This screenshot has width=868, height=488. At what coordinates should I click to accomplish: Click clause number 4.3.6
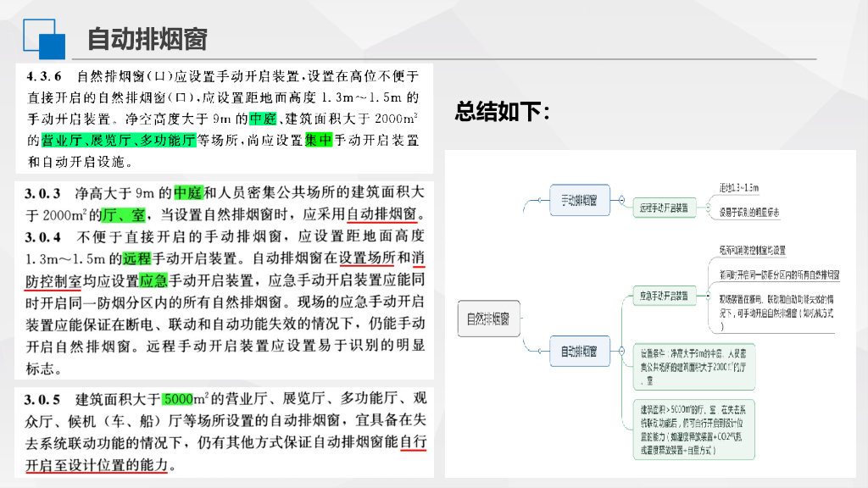(x=44, y=76)
